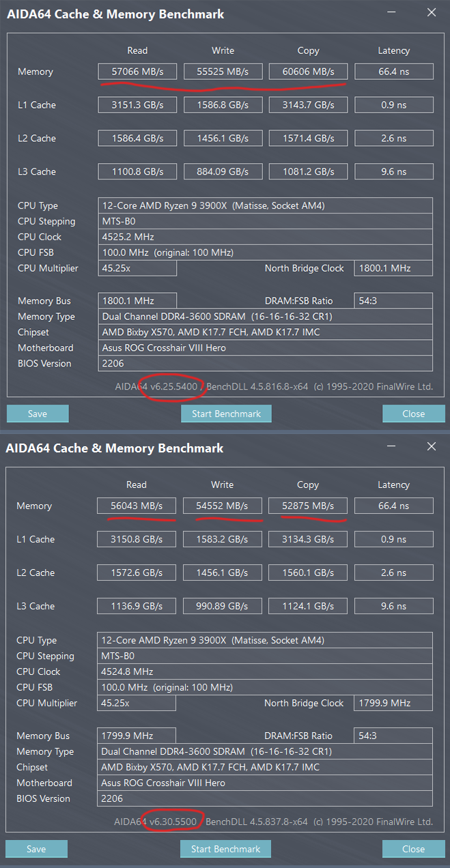Click BenchDLL 4.5.816.8-x64 text
Image resolution: width=450 pixels, height=868 pixels.
click(x=257, y=387)
